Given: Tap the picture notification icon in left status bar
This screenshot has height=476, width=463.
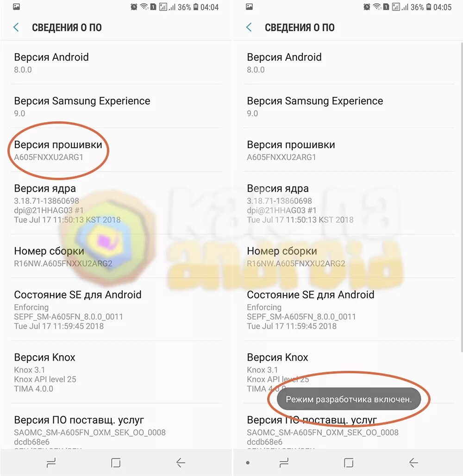Looking at the screenshot, I should click(x=16, y=6).
